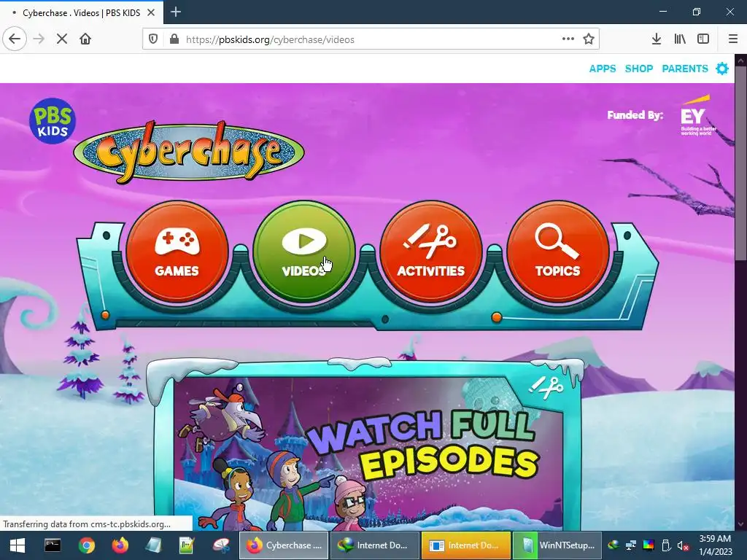Open the taskbar clock and date
Image resolution: width=747 pixels, height=560 pixels.
point(715,545)
